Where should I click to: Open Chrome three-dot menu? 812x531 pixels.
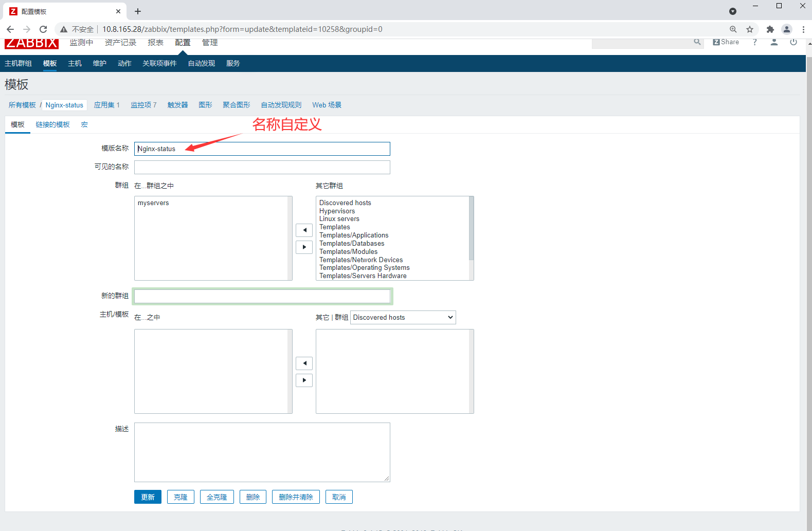[803, 29]
